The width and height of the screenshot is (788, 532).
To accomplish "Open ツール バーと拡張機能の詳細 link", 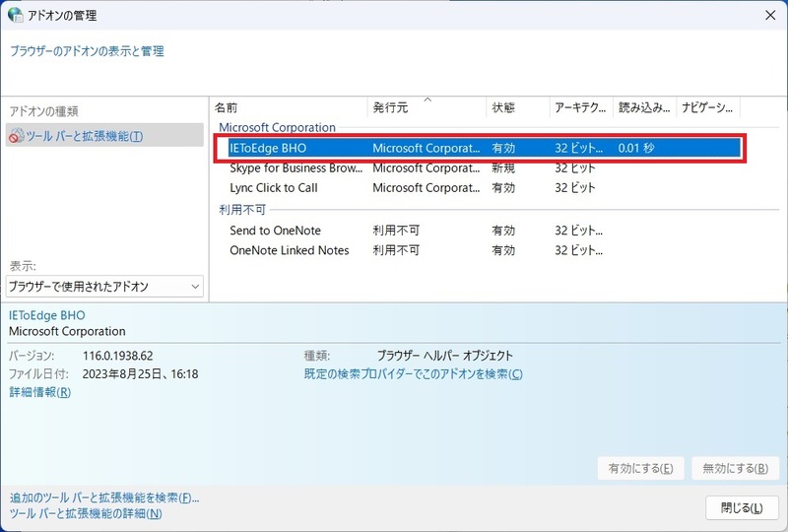I will pos(85,513).
